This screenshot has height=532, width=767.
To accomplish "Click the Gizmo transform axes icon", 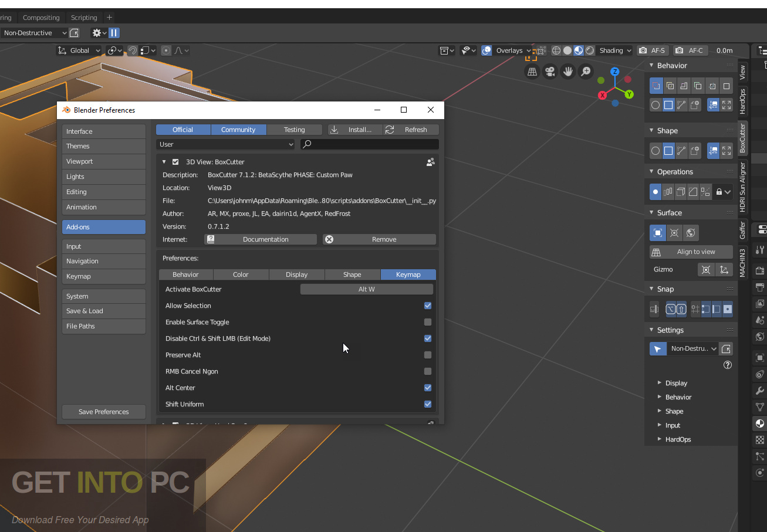I will coord(724,269).
